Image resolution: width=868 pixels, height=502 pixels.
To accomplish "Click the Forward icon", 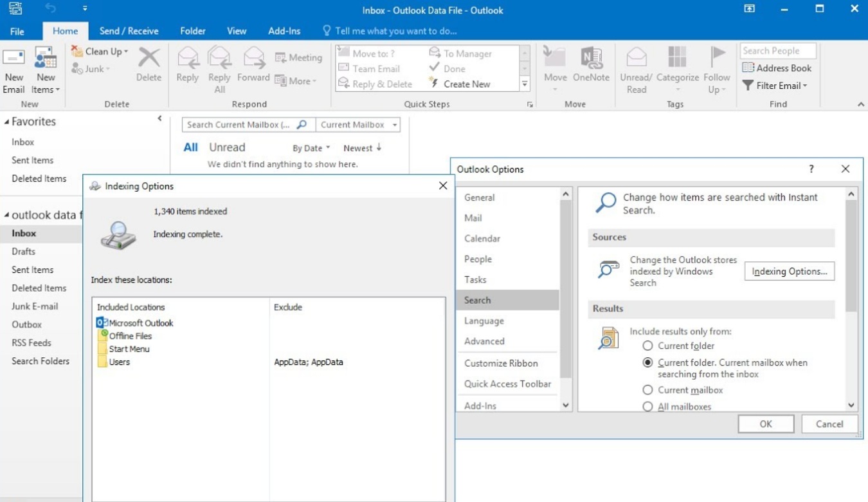I will pyautogui.click(x=253, y=64).
